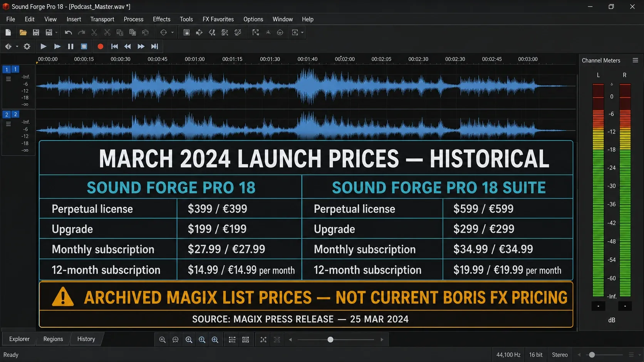Image resolution: width=644 pixels, height=362 pixels.
Task: Reset the R channel peak indicator
Action: coord(625,306)
